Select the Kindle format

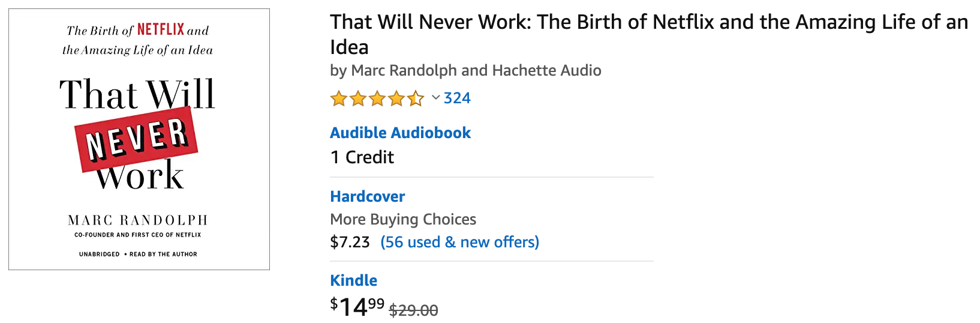click(x=354, y=280)
